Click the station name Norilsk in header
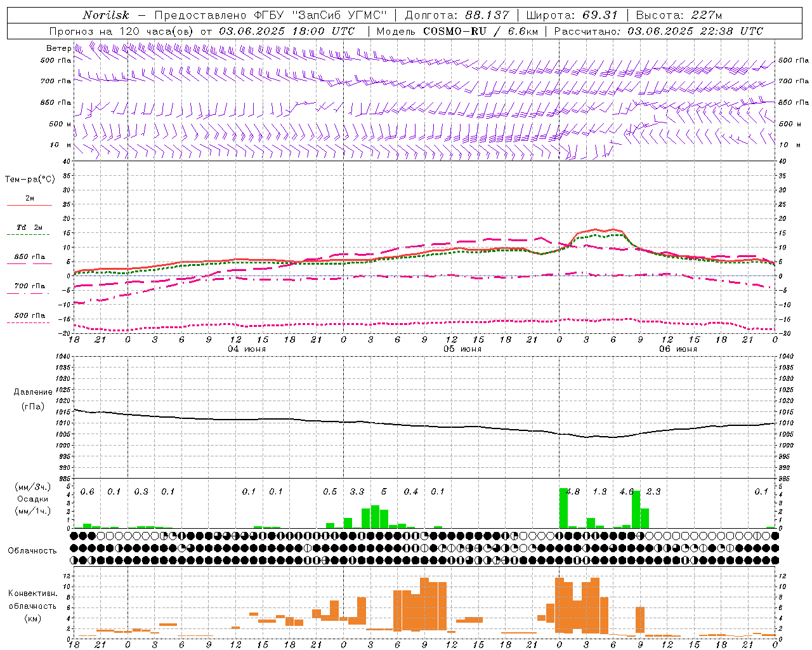 tap(105, 15)
